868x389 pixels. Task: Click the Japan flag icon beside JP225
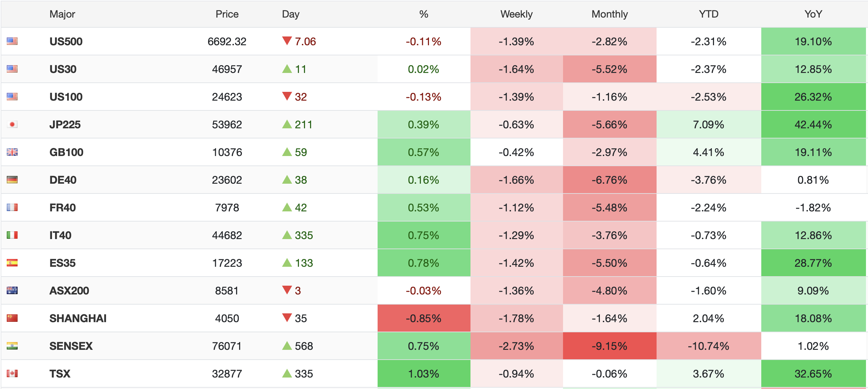click(x=12, y=125)
